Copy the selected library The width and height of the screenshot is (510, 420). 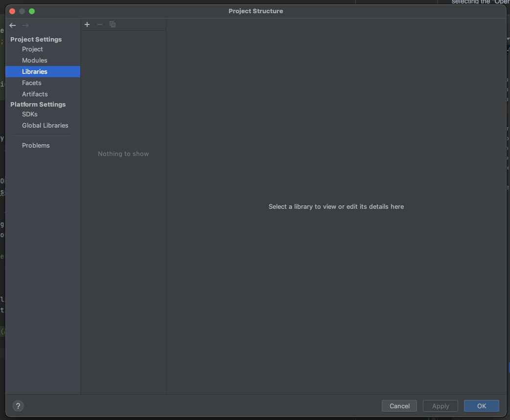[x=112, y=24]
